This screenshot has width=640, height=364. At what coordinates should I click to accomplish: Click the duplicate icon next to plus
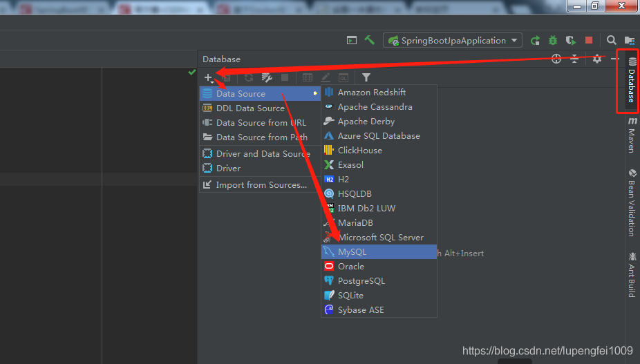[x=227, y=77]
